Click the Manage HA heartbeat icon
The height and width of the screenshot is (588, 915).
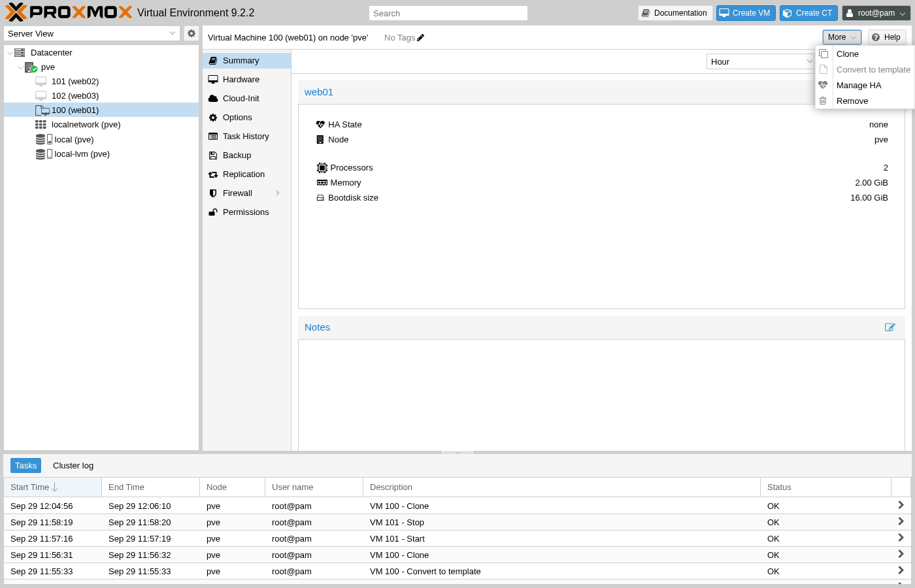click(823, 85)
